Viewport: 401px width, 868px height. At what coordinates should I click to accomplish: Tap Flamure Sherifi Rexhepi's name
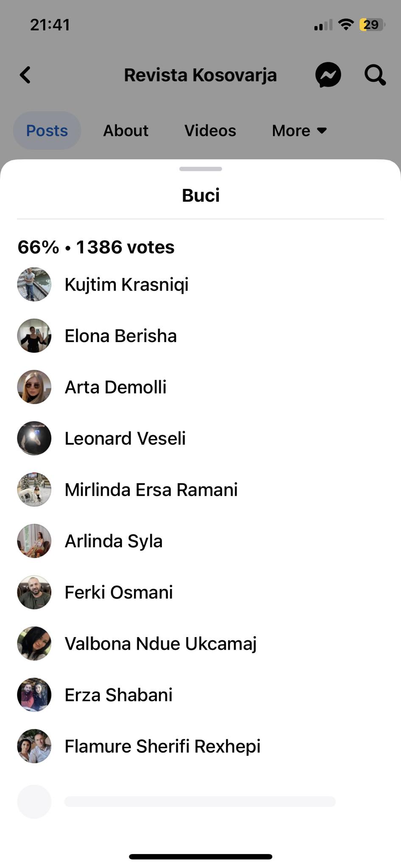(x=162, y=746)
